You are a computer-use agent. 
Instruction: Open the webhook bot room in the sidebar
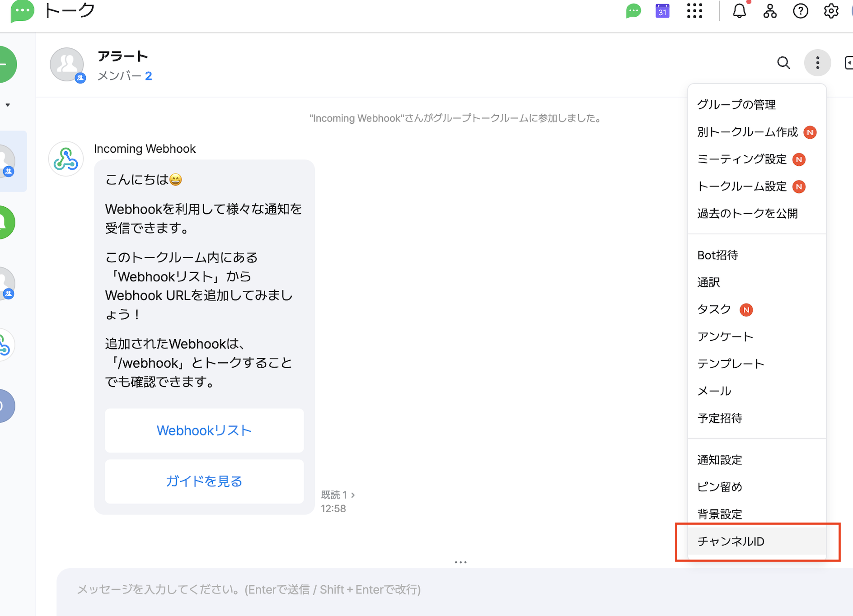click(x=5, y=345)
